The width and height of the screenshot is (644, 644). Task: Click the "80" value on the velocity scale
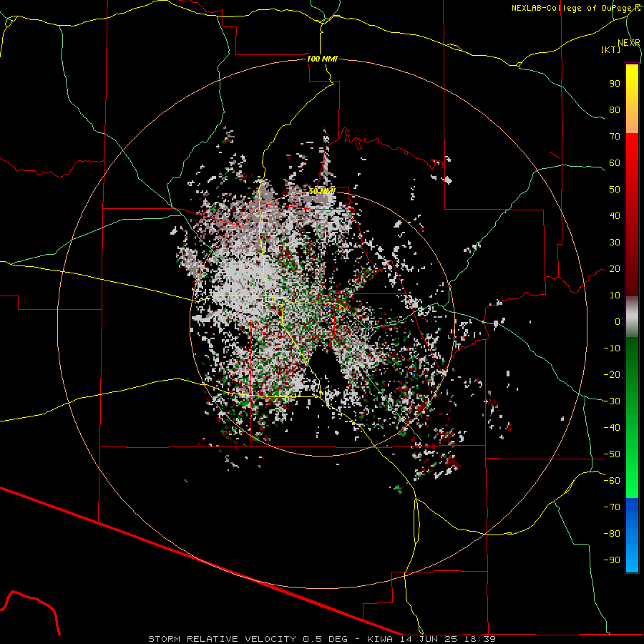(615, 110)
